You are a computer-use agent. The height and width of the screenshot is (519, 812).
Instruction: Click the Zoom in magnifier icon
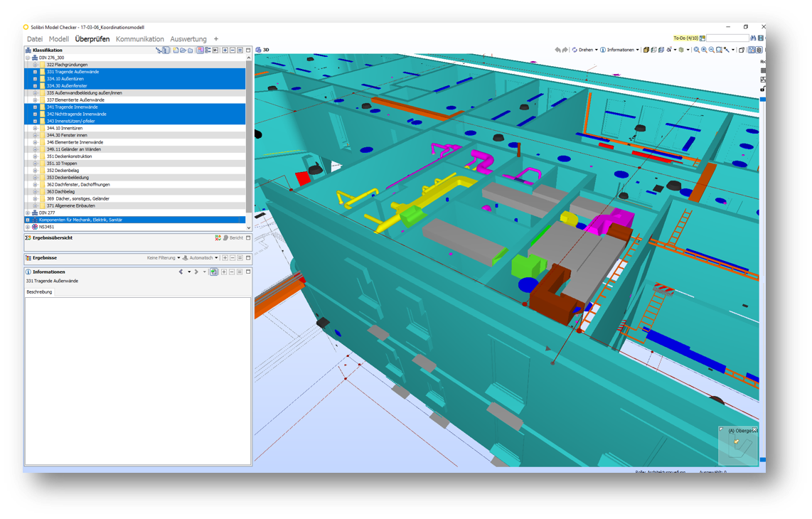click(705, 50)
